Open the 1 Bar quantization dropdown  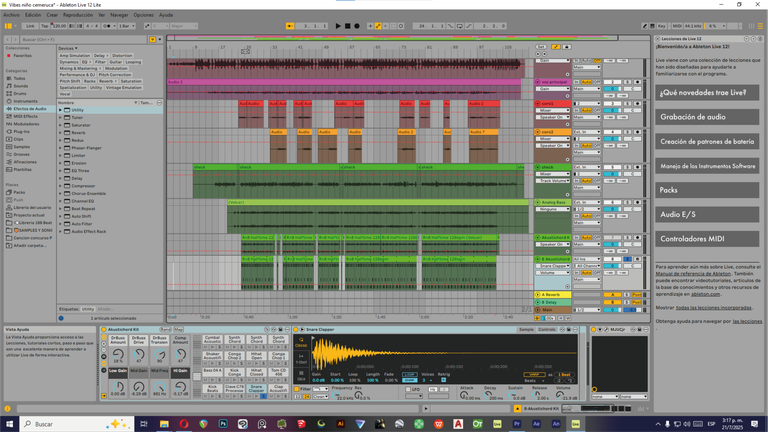coord(126,26)
